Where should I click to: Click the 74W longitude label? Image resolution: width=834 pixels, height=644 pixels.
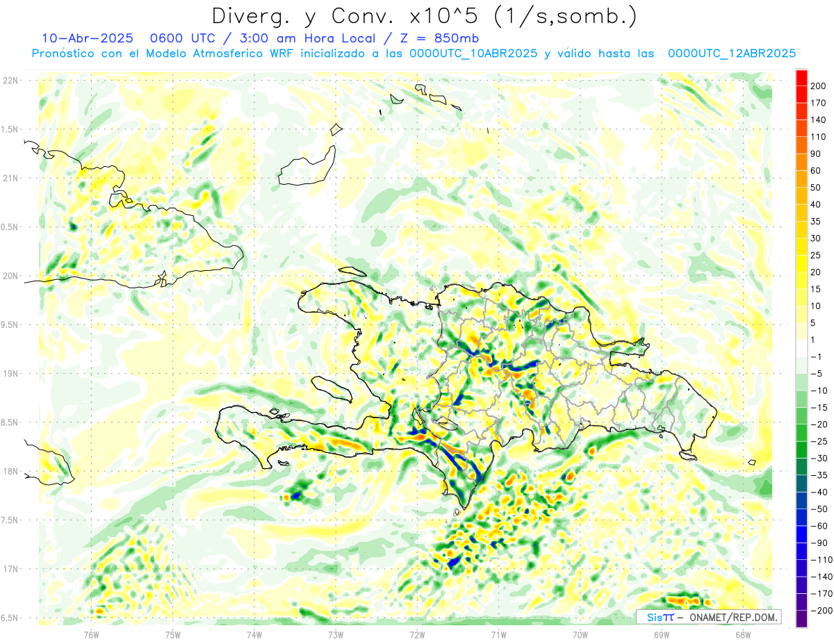[x=254, y=634]
